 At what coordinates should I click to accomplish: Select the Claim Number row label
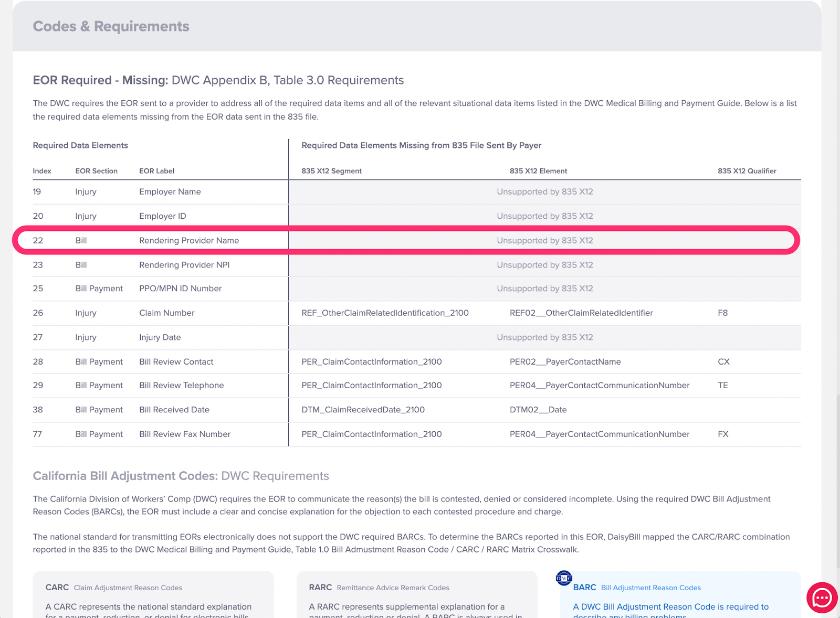[x=166, y=313]
